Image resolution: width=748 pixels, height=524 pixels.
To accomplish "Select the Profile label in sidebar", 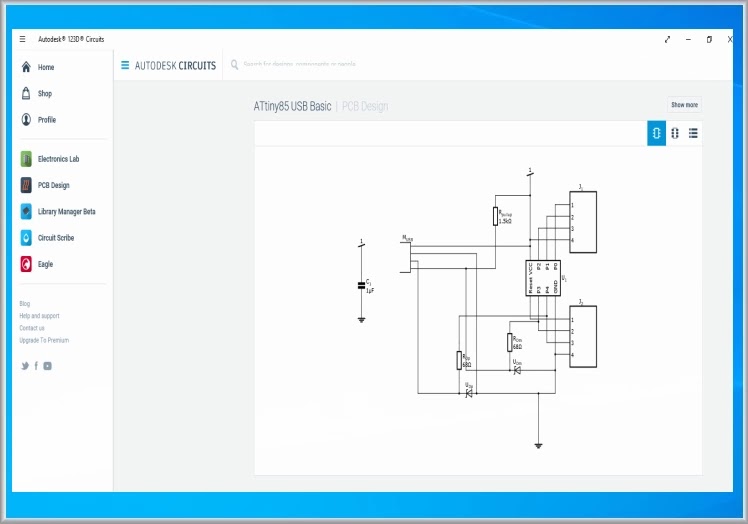I will 47,120.
